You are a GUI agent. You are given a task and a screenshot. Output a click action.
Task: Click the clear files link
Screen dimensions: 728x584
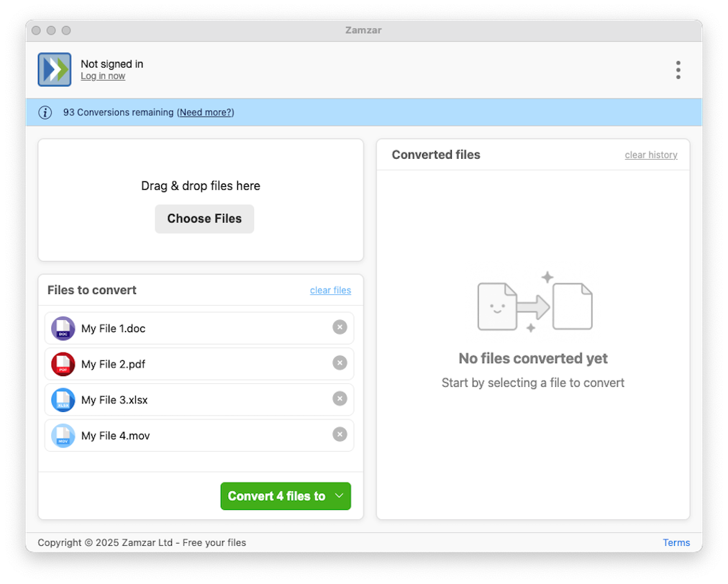[x=330, y=291]
